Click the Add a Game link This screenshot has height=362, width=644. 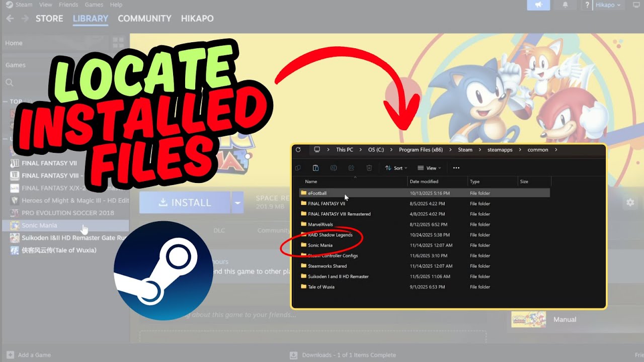[34, 355]
